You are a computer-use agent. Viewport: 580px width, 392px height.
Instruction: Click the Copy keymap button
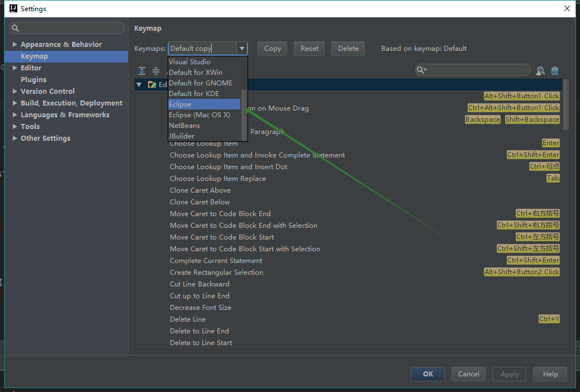click(x=272, y=49)
